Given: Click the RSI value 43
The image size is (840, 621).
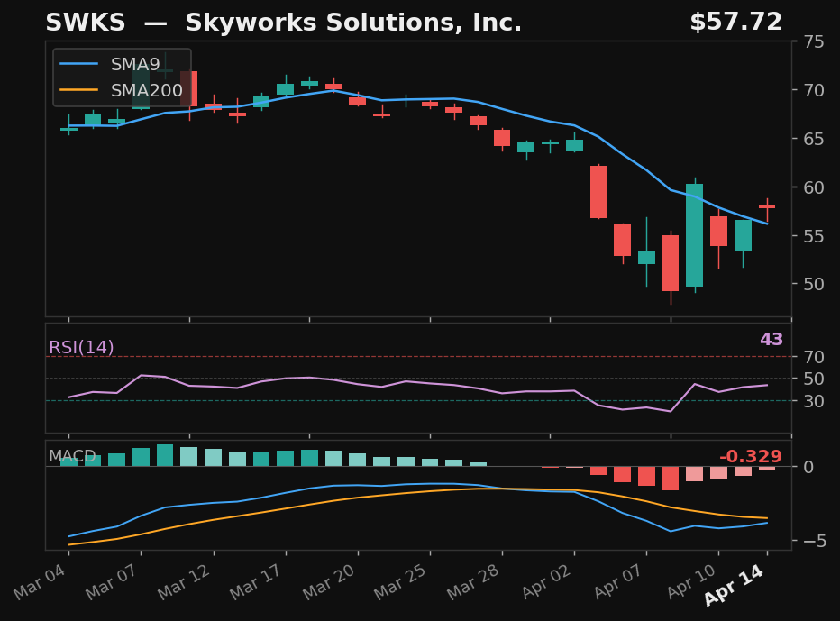Looking at the screenshot, I should coord(772,339).
